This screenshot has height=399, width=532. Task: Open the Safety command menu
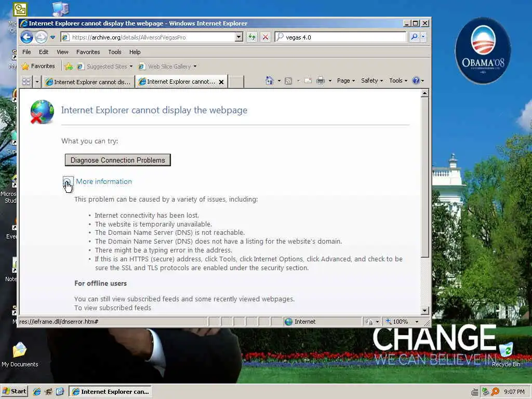point(372,81)
